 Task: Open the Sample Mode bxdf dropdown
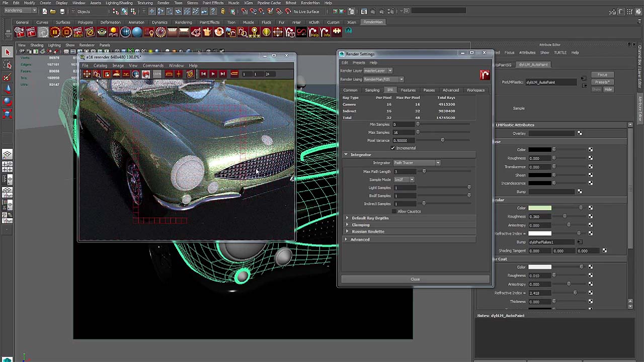tap(404, 179)
